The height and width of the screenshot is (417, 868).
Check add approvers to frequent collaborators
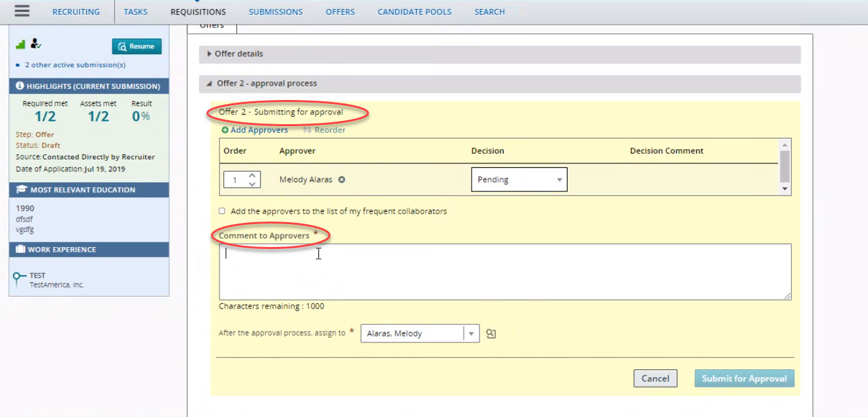pos(222,211)
